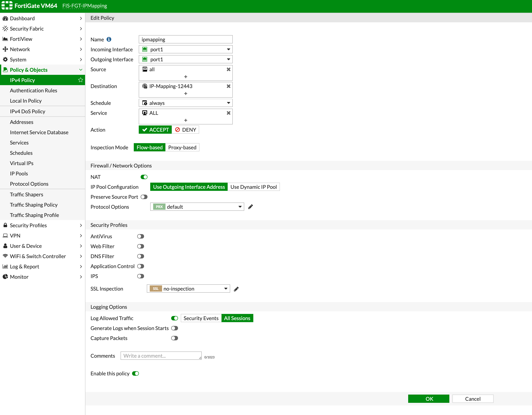Select Proxy-based inspection mode
The width and height of the screenshot is (532, 415).
[182, 147]
